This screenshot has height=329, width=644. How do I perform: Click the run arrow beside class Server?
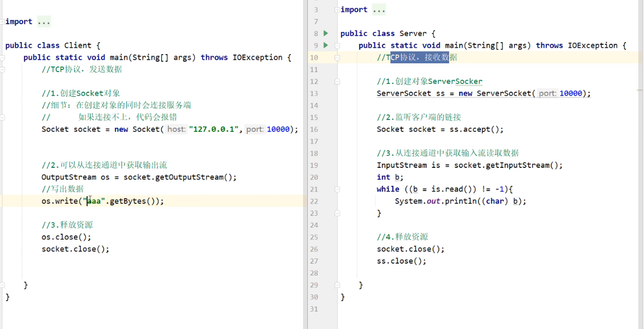(325, 33)
